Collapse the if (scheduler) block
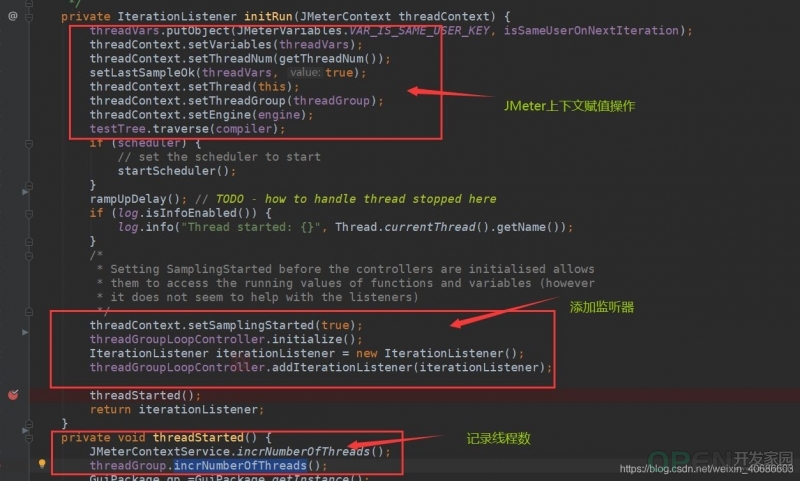The height and width of the screenshot is (481, 800). (x=29, y=144)
